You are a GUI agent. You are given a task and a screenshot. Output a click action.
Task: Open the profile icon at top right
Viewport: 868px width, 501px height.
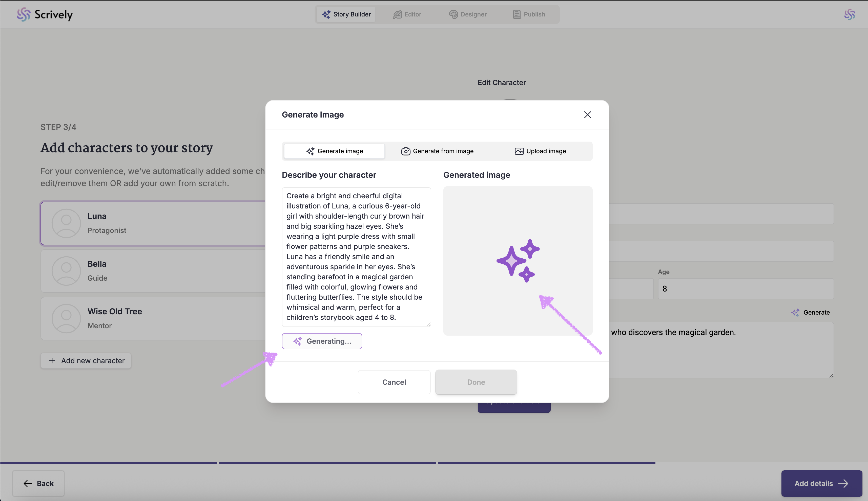click(x=850, y=14)
